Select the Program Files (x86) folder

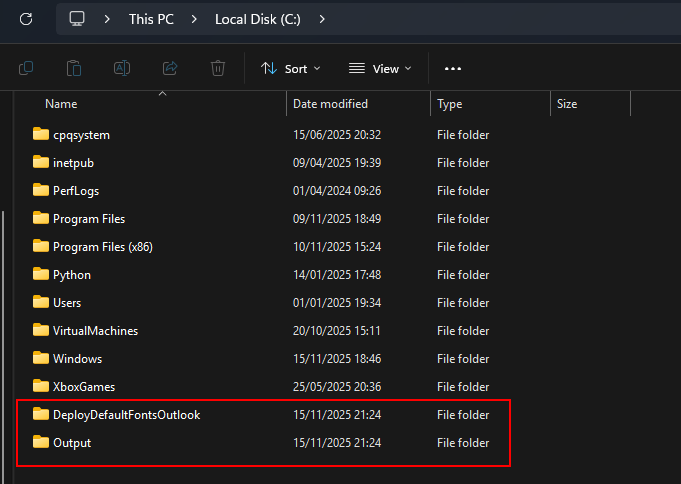(x=102, y=247)
